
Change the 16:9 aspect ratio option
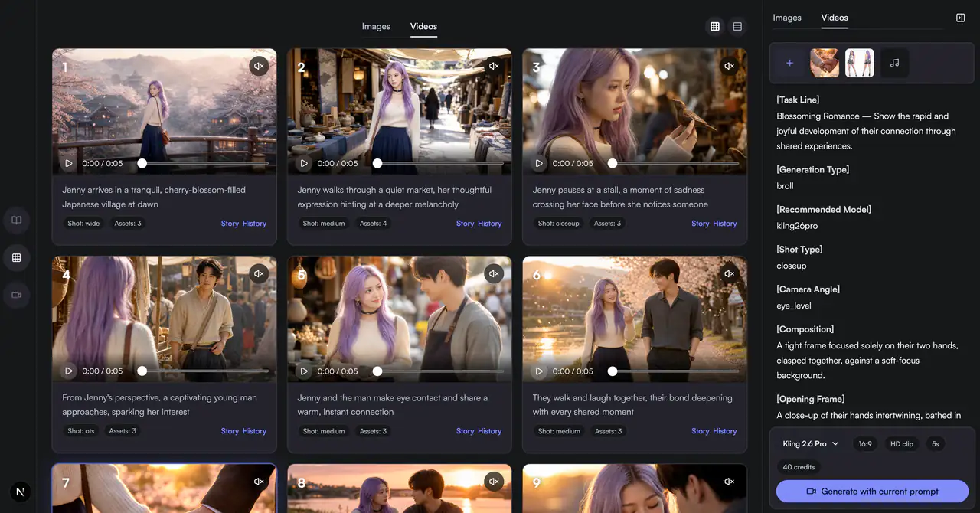click(x=865, y=444)
